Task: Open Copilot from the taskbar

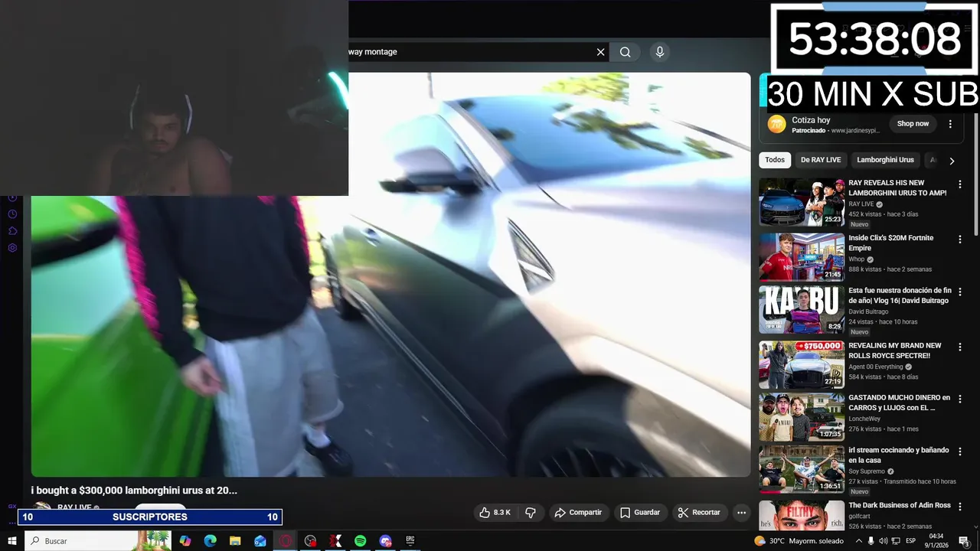Action: click(x=185, y=541)
